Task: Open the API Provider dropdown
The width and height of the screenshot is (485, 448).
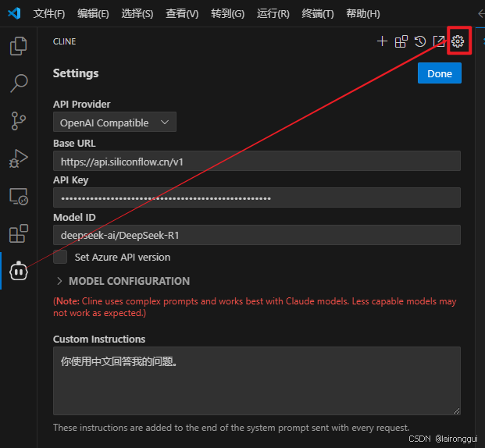Action: (115, 122)
